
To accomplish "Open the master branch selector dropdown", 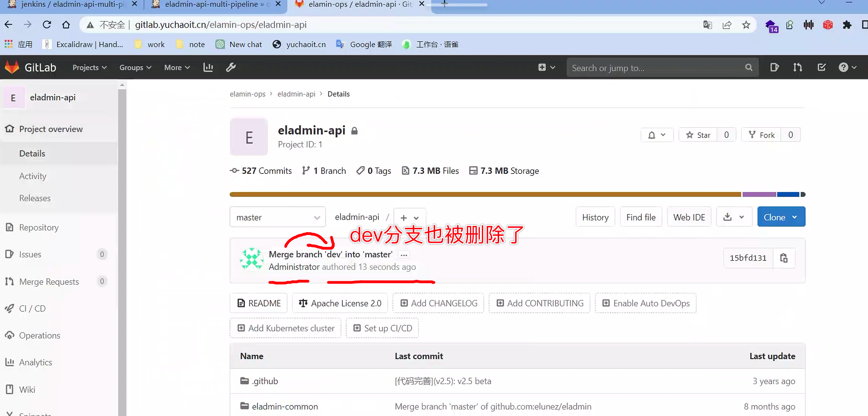I will pos(277,217).
